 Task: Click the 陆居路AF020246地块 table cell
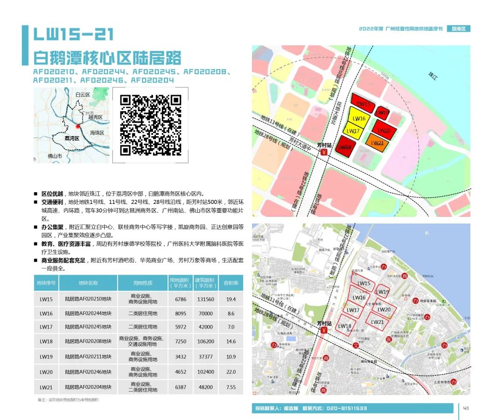(88, 372)
